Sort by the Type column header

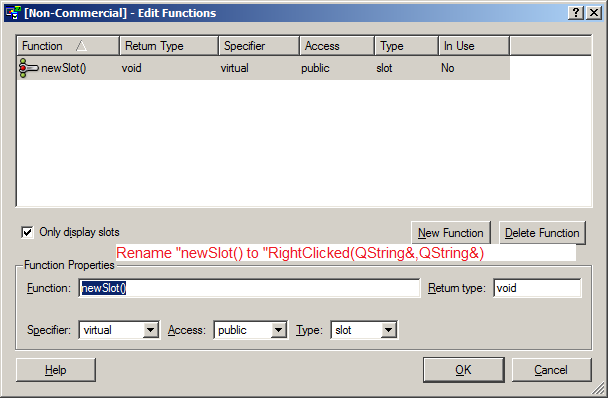[x=406, y=46]
